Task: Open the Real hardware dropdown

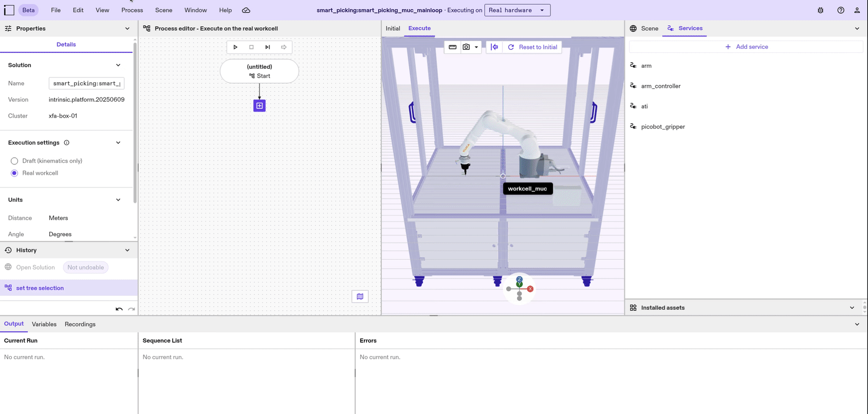Action: (517, 10)
